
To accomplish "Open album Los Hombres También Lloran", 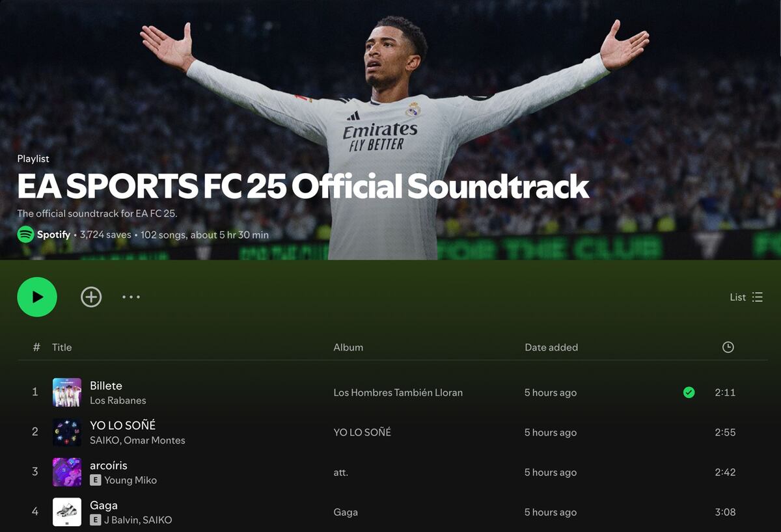I will click(x=398, y=393).
